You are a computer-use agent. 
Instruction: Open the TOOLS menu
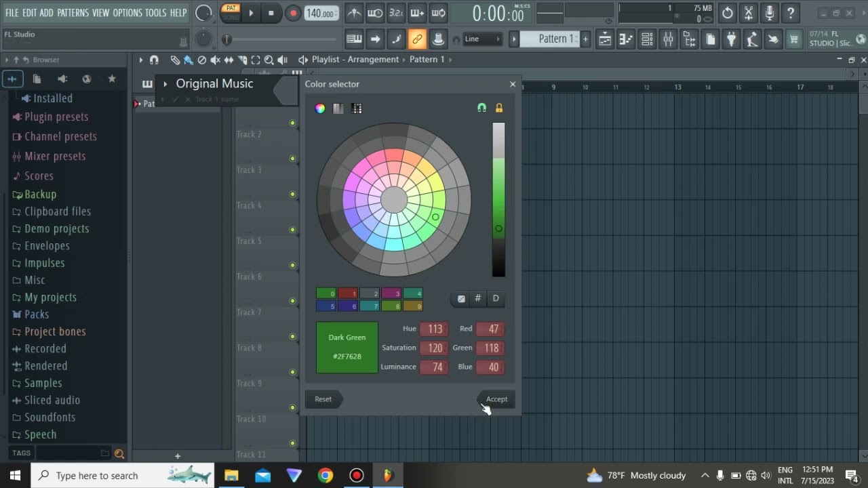pyautogui.click(x=155, y=12)
